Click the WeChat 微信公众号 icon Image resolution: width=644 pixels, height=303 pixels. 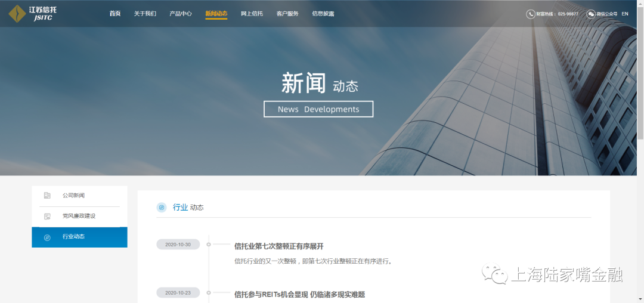590,14
